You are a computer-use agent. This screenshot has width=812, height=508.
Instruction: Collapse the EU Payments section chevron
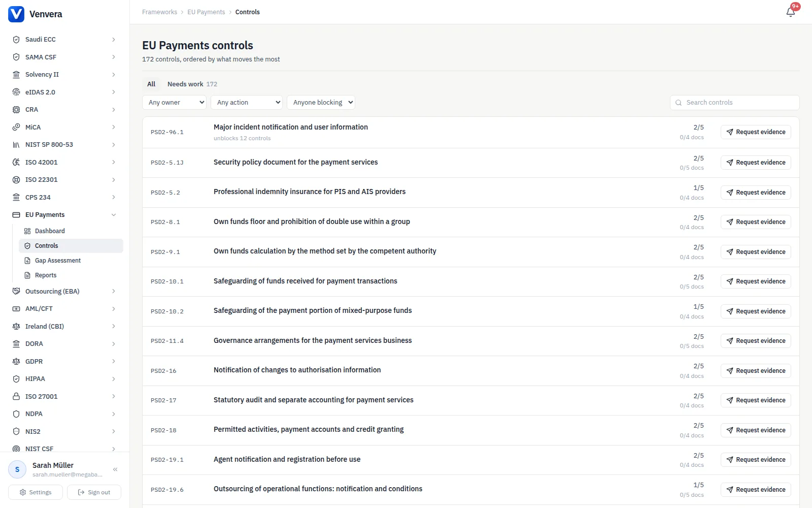click(x=114, y=215)
